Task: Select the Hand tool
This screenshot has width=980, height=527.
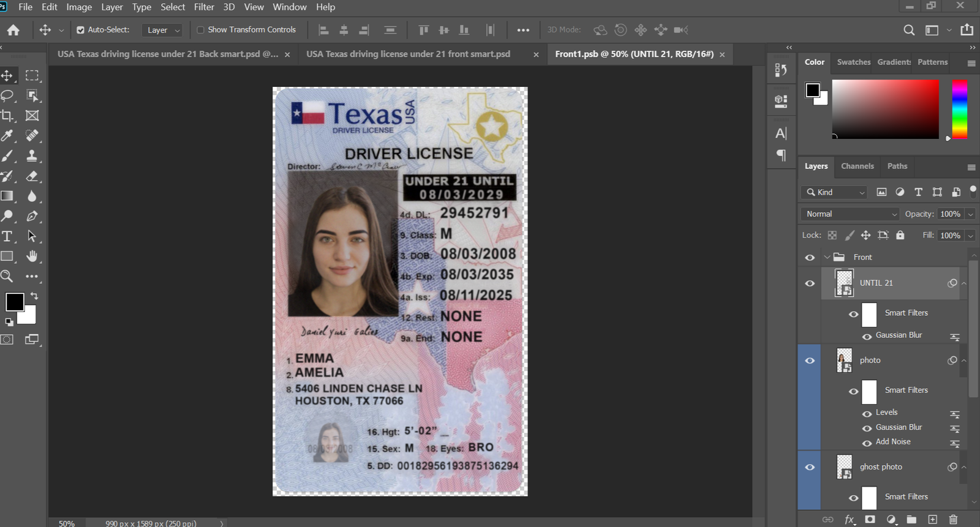Action: [x=32, y=256]
